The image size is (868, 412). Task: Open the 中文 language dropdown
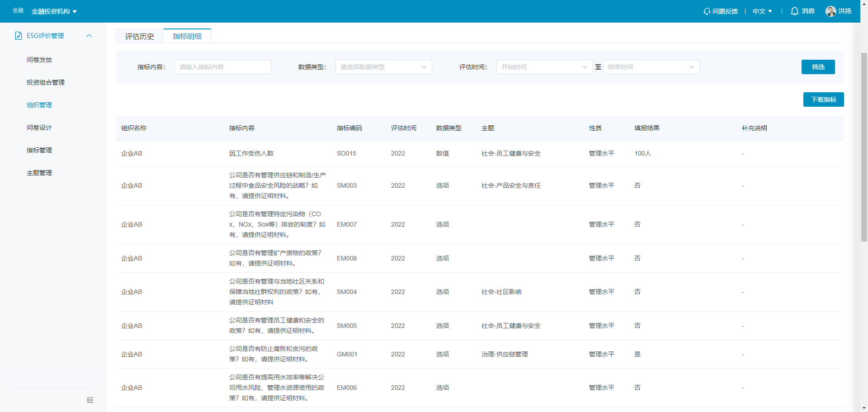click(x=762, y=11)
